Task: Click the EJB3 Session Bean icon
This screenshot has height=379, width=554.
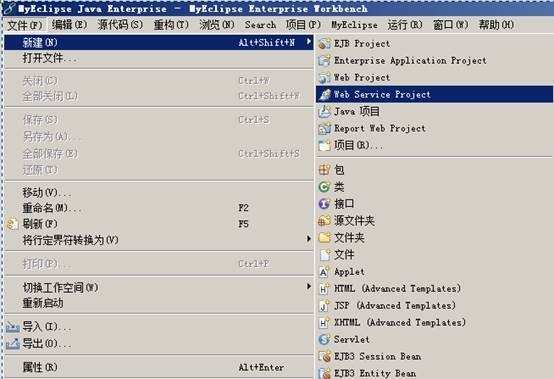Action: (324, 356)
